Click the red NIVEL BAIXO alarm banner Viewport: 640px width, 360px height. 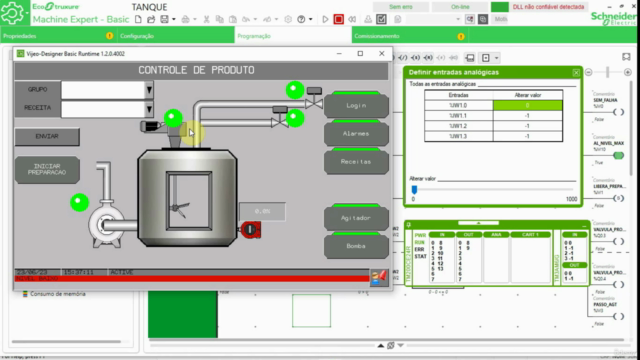point(192,279)
